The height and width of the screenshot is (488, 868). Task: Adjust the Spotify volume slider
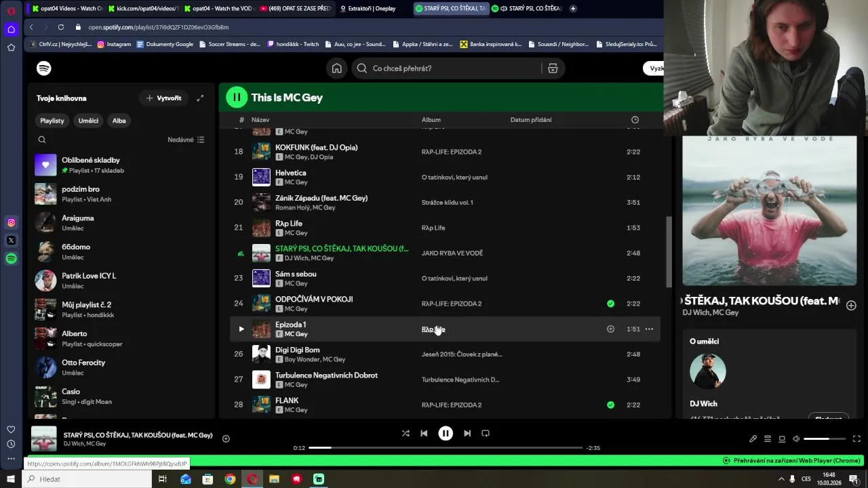point(825,439)
